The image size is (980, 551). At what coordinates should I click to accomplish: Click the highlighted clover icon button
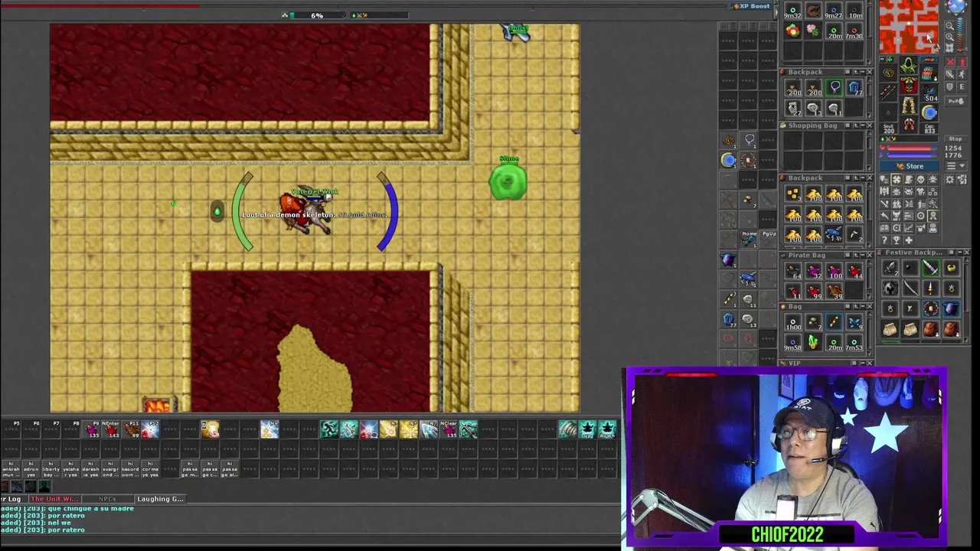pyautogui.click(x=897, y=180)
